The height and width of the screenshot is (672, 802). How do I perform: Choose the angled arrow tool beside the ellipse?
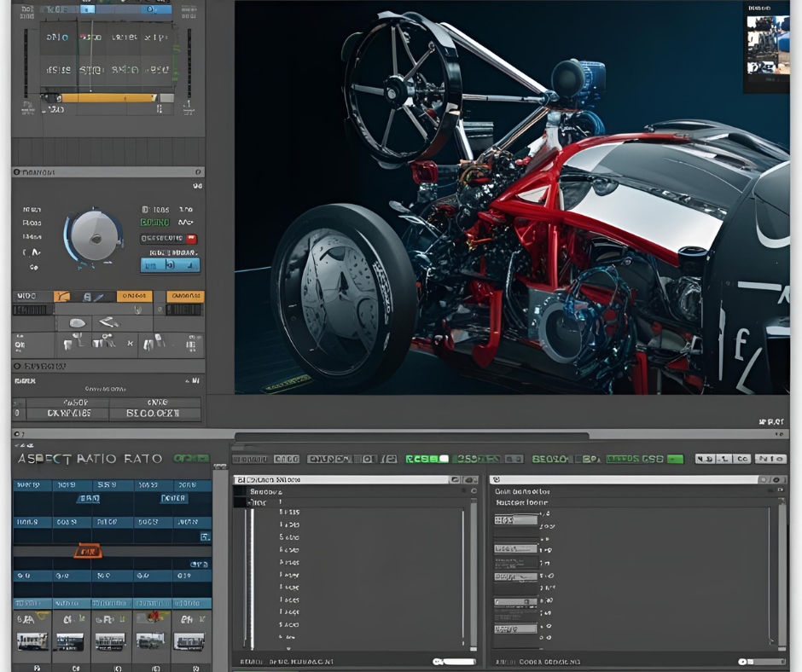[x=109, y=322]
